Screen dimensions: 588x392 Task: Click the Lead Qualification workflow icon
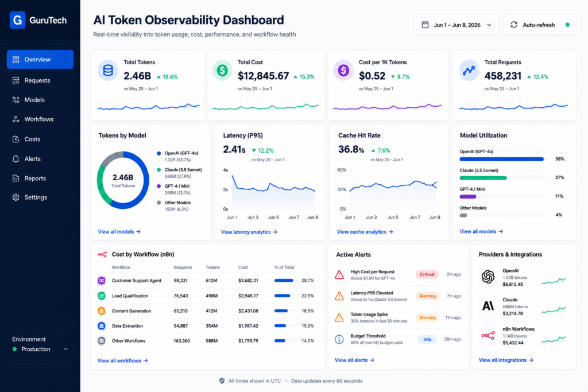[x=102, y=296]
